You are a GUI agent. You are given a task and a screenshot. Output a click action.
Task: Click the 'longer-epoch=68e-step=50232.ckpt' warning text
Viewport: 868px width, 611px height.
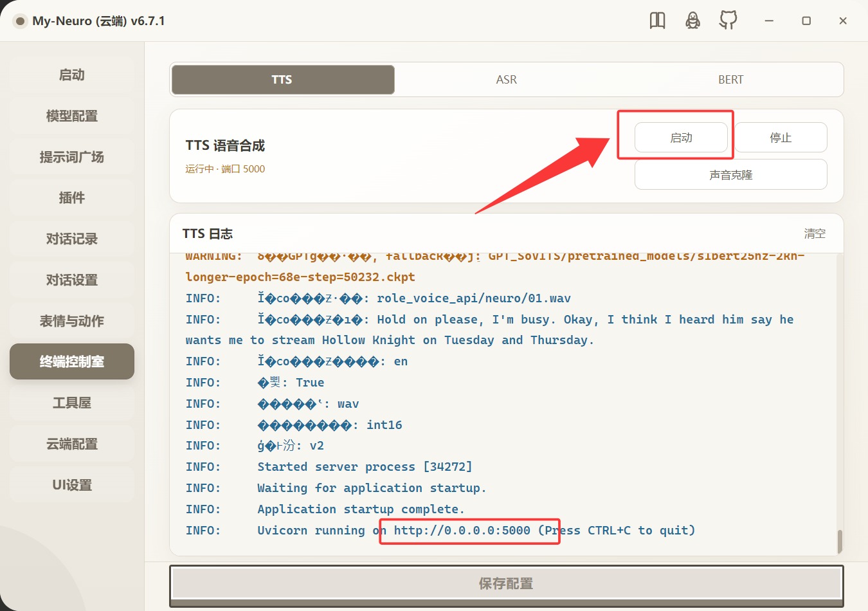point(300,277)
